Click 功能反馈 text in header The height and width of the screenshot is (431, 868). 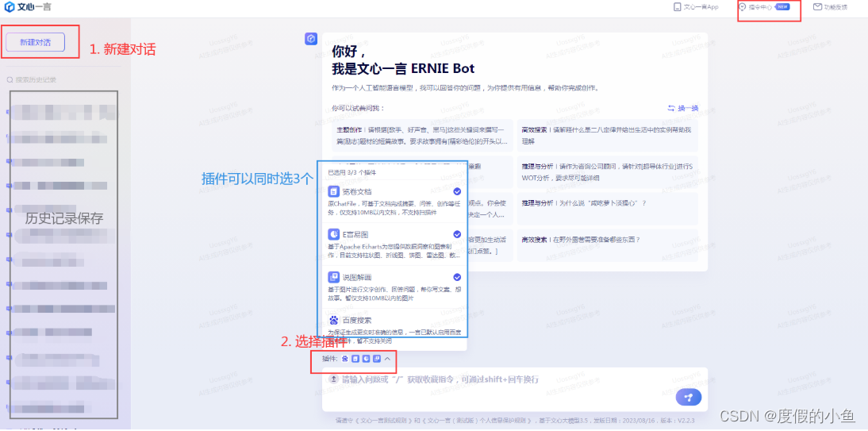click(836, 7)
